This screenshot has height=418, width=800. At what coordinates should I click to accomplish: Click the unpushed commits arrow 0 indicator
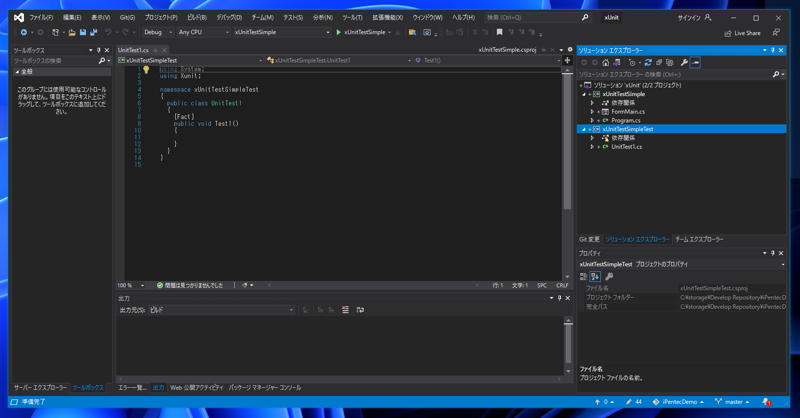point(604,402)
